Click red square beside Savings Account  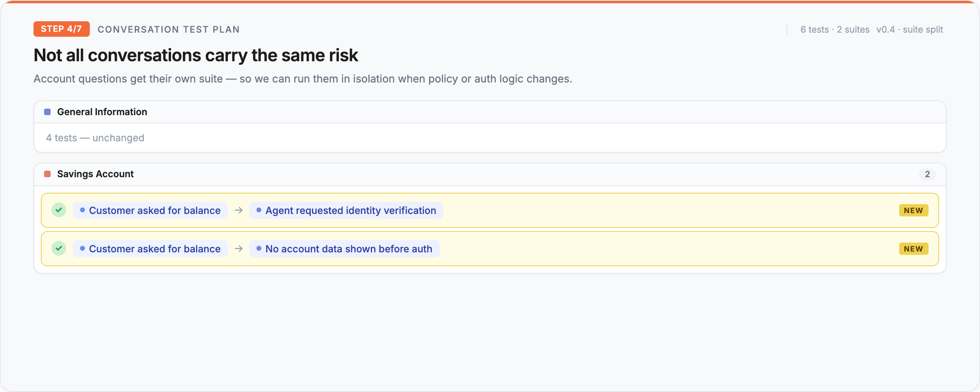pos(47,174)
